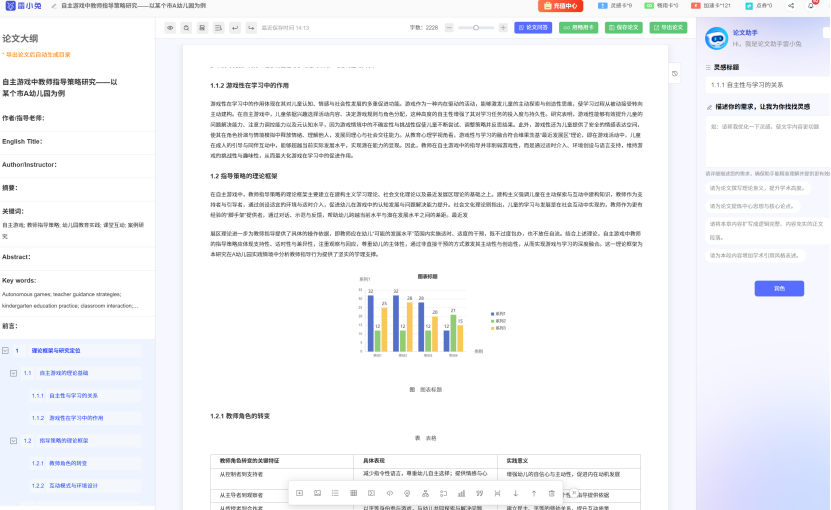The image size is (831, 510).
Task: Click the requirement description text area
Action: coord(768,142)
